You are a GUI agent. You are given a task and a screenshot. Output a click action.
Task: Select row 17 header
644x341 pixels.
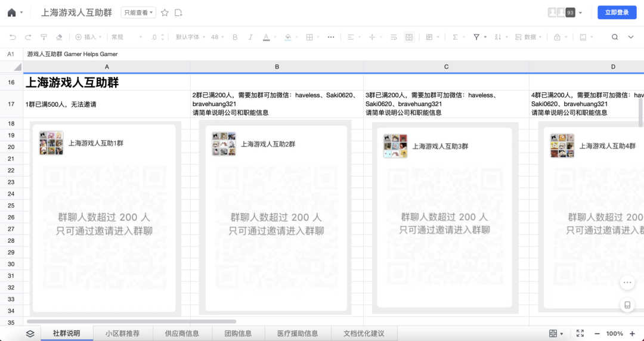click(x=11, y=104)
